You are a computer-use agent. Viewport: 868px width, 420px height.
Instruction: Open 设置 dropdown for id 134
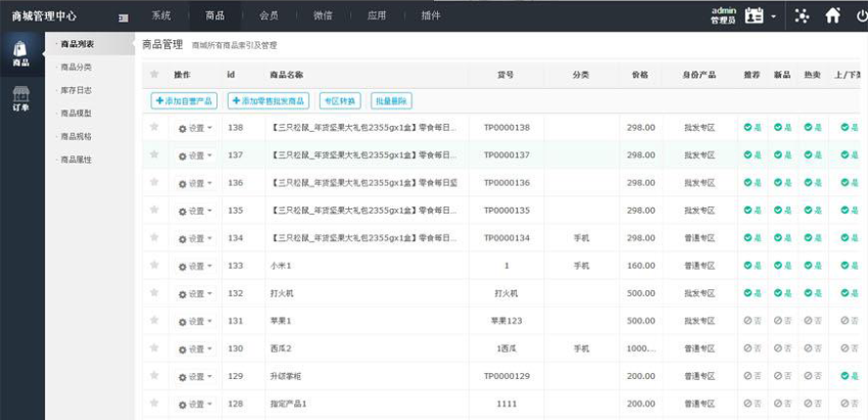click(195, 238)
